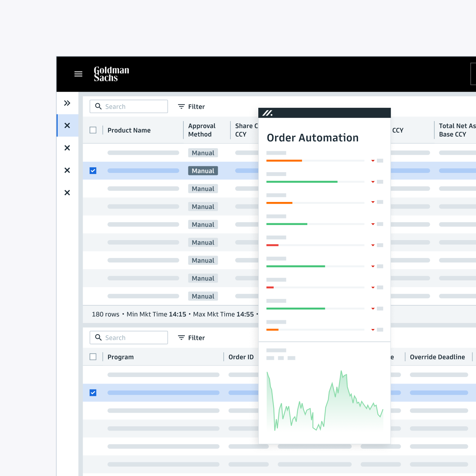Viewport: 476px width, 476px height.
Task: Toggle select-all checkbox beside Program
Action: pyautogui.click(x=93, y=357)
